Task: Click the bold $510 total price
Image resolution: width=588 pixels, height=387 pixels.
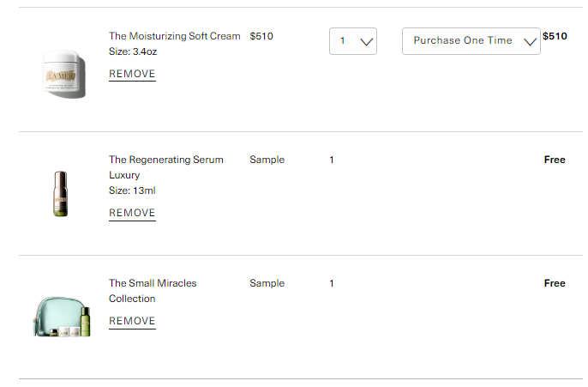Action: [x=555, y=36]
